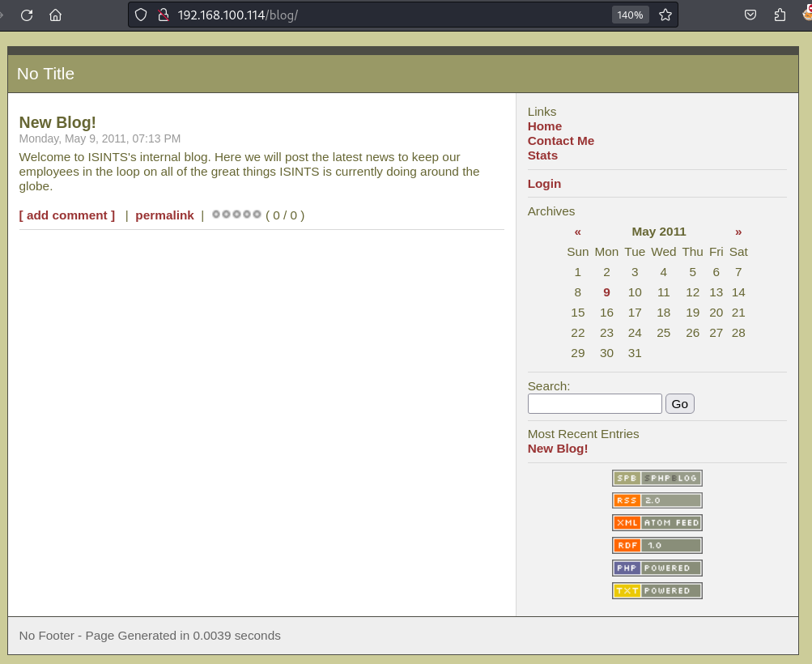
Task: Open the Home link in sidebar
Action: coord(544,126)
